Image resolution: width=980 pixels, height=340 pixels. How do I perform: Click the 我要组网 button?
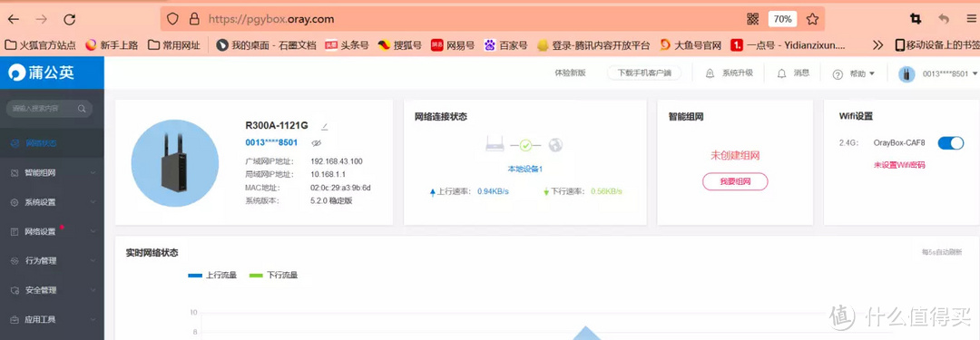point(735,182)
